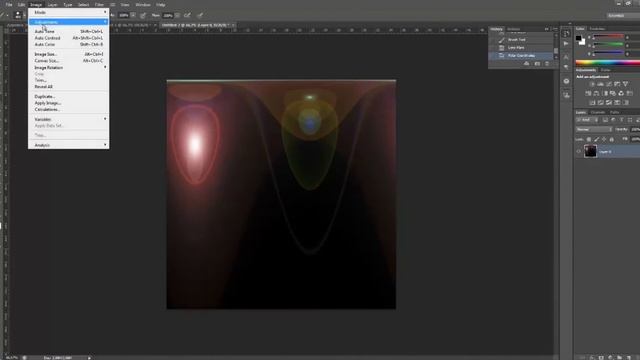Screen dimensions: 640x360
Task: Add a Posterize adjustment layer icon
Action: [x=600, y=102]
